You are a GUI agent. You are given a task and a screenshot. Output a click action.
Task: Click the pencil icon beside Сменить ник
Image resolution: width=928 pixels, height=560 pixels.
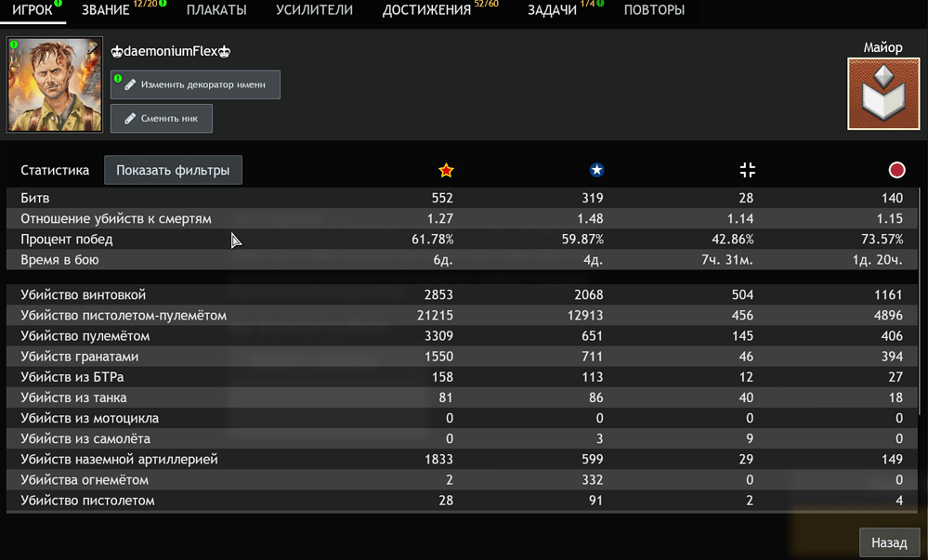(130, 119)
